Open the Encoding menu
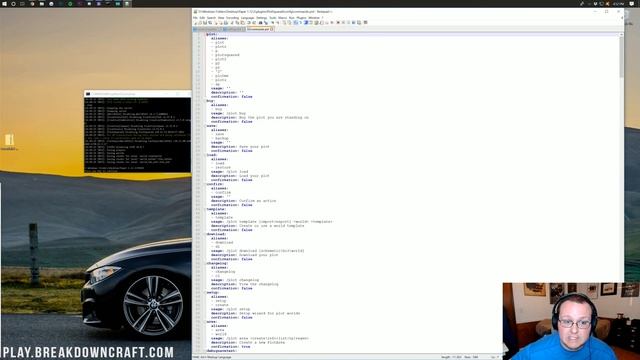Image resolution: width=640 pixels, height=360 pixels. tap(232, 18)
